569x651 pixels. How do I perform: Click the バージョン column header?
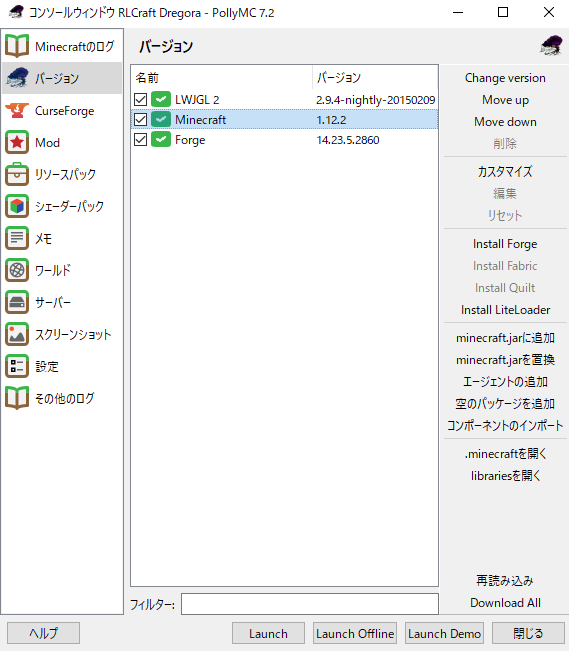coord(375,78)
